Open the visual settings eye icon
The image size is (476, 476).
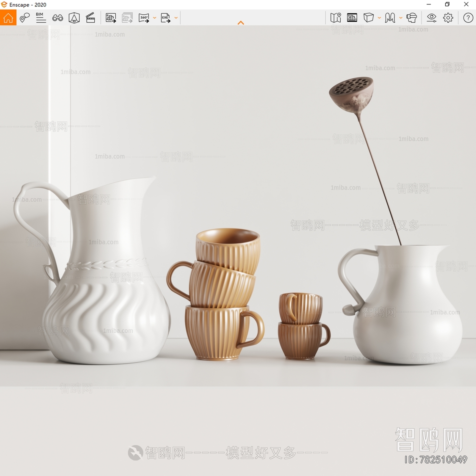point(431,18)
